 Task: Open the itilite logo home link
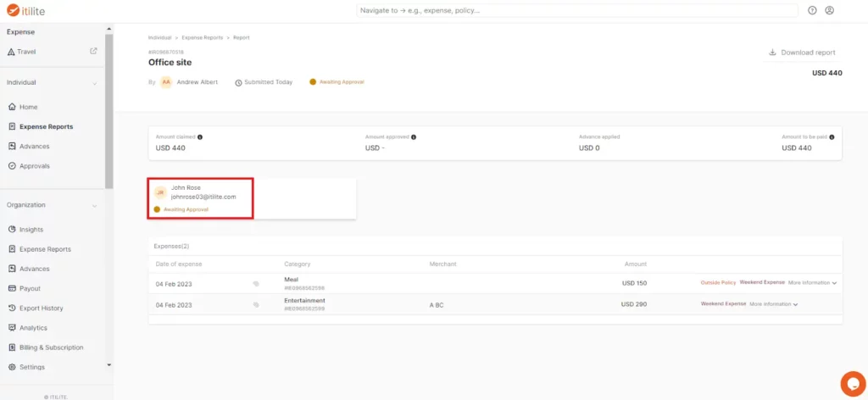pyautogui.click(x=26, y=10)
